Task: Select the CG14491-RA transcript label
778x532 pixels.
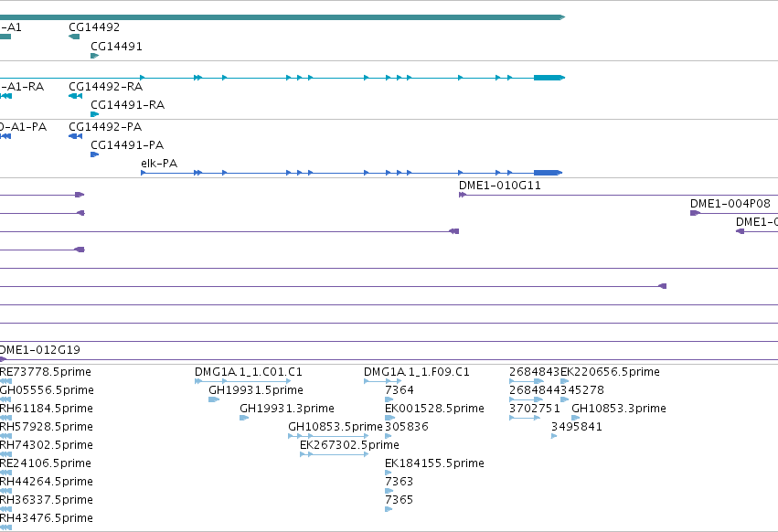Action: point(127,105)
